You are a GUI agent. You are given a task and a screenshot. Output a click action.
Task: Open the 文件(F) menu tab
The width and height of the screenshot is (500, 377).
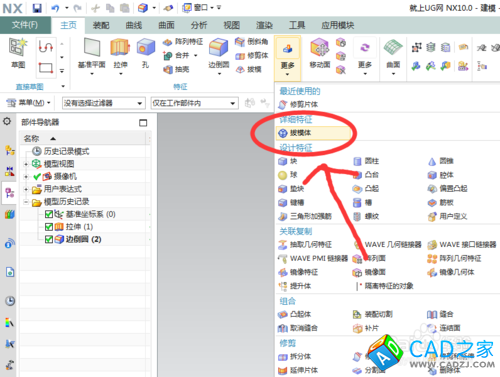pos(25,25)
